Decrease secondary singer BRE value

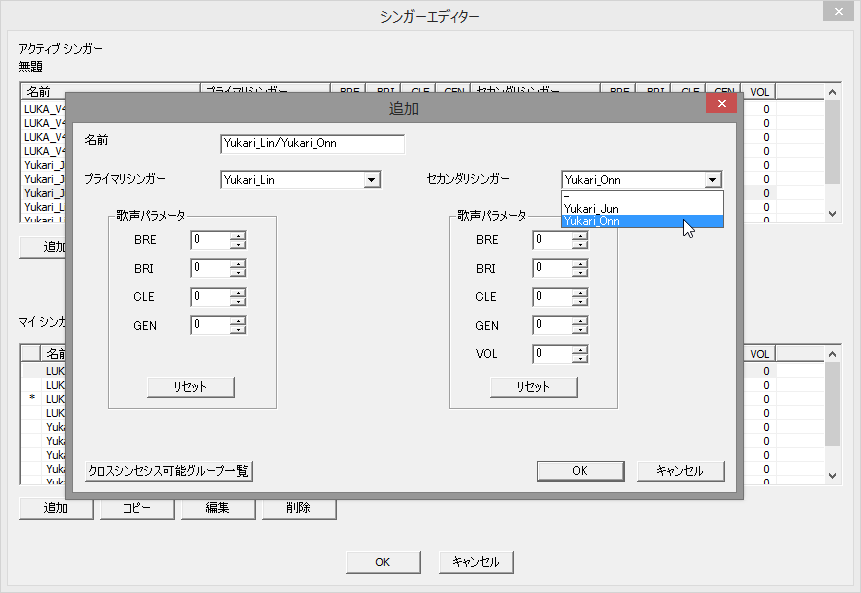[x=580, y=244]
